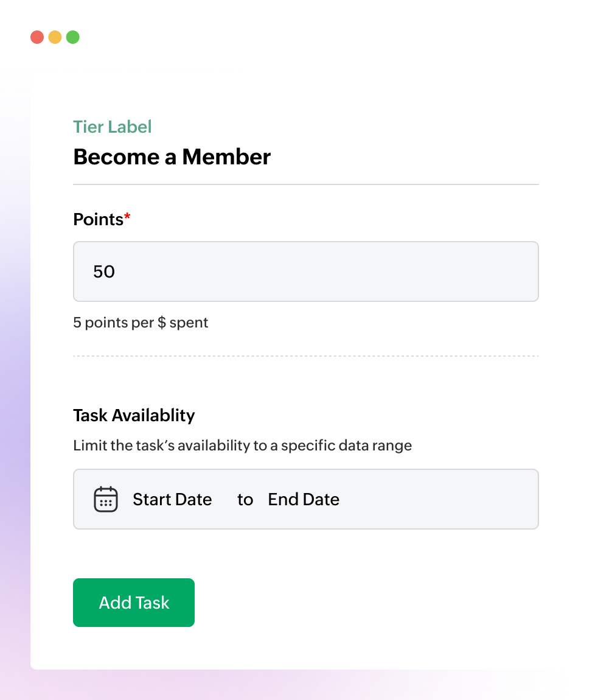Click the word to between date fields

[245, 499]
